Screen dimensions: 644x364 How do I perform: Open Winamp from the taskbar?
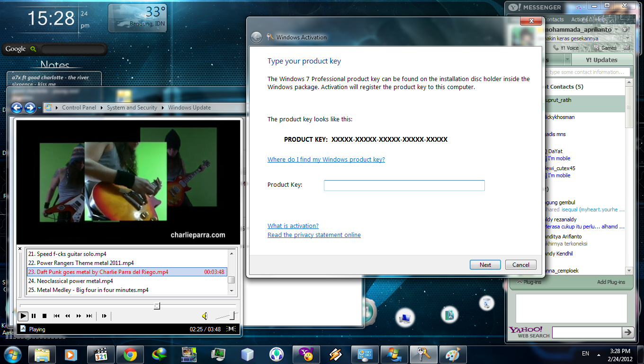336,354
